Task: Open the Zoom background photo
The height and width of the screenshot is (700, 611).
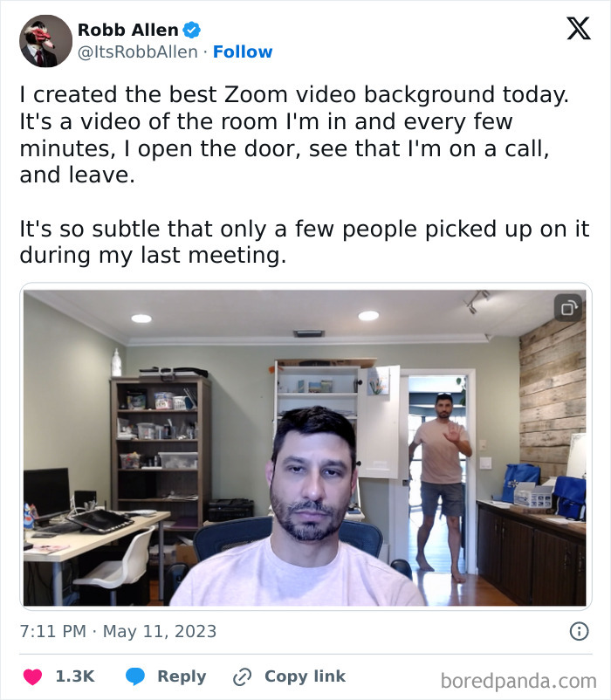Action: pos(305,447)
